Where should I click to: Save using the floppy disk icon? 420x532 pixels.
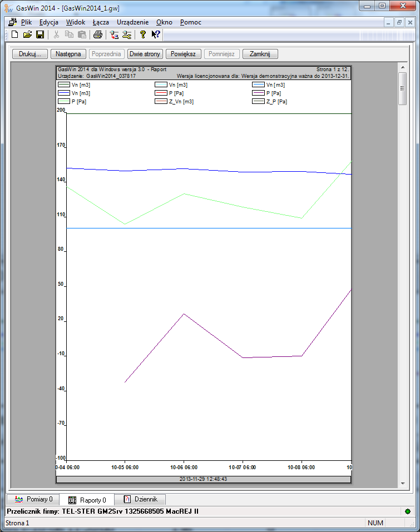point(40,34)
